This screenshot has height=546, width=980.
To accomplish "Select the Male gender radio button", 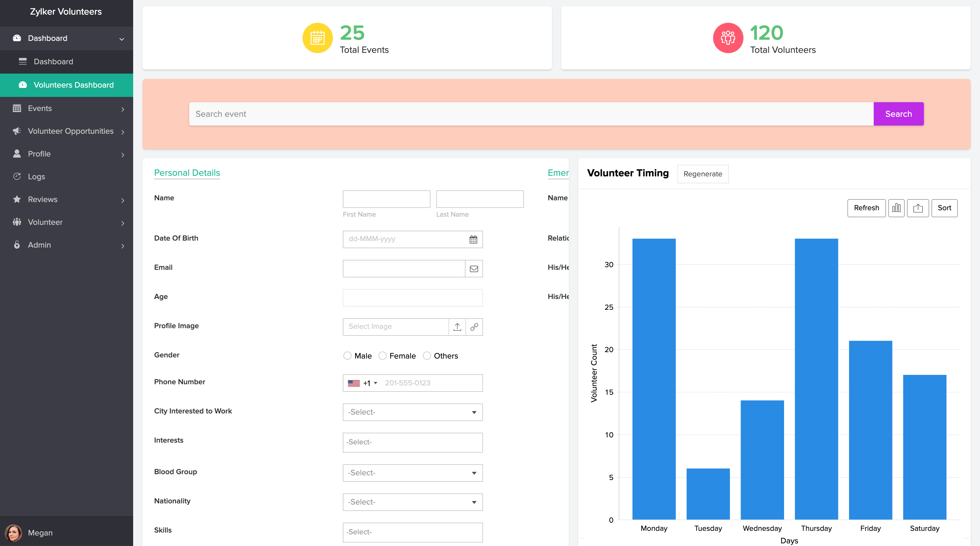I will coord(347,356).
